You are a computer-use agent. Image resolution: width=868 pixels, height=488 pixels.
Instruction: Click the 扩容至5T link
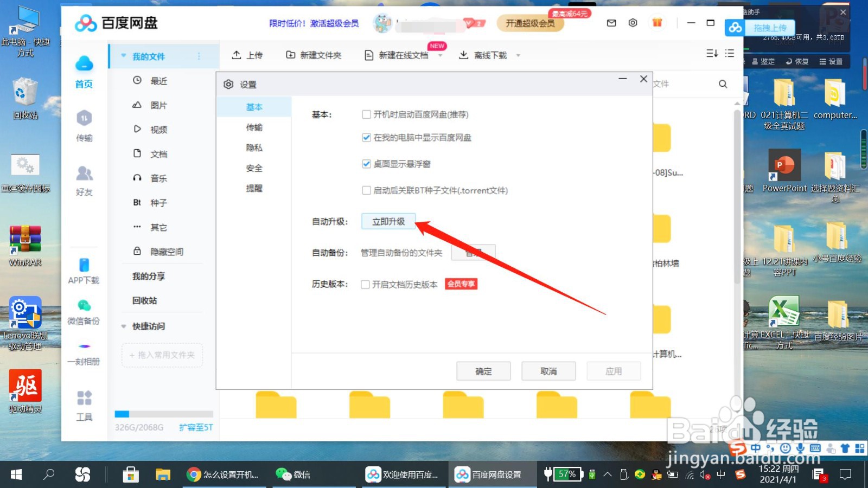tap(196, 427)
